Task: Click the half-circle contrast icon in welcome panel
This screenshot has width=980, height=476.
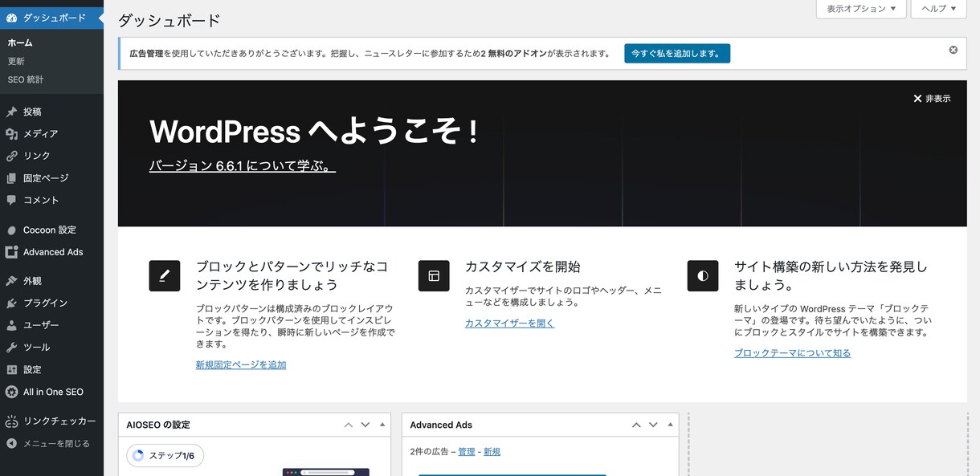Action: click(703, 275)
